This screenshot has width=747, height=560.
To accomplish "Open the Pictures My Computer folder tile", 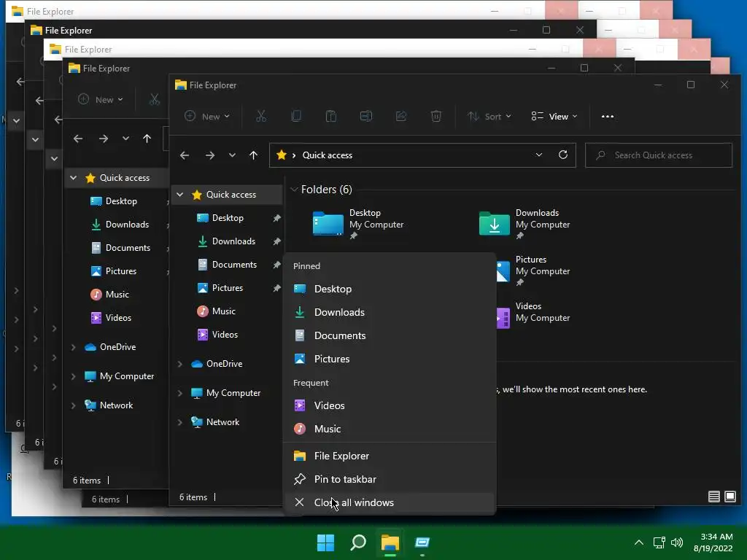I will tap(533, 270).
